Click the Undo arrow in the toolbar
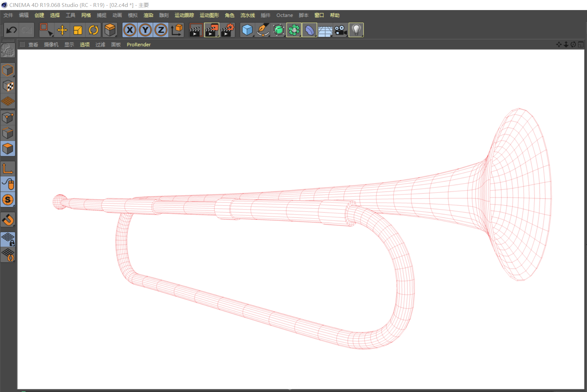 point(11,30)
